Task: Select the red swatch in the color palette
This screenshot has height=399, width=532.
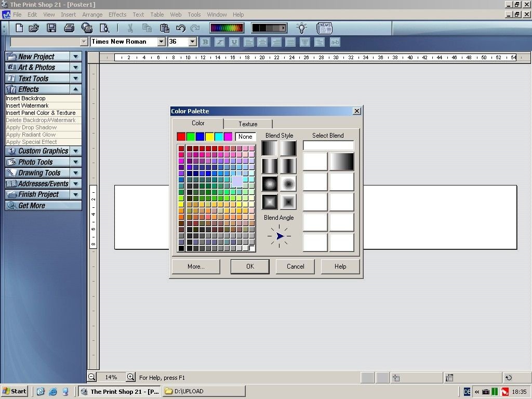Action: (181, 136)
